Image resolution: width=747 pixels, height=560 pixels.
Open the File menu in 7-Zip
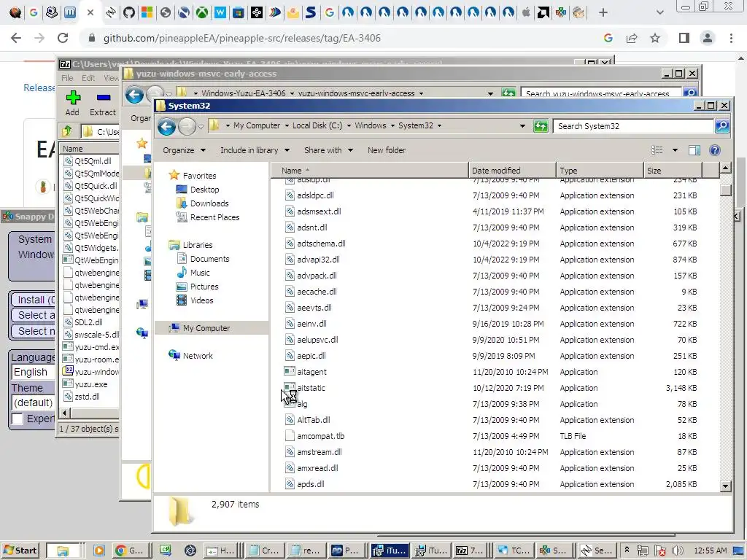tap(67, 78)
